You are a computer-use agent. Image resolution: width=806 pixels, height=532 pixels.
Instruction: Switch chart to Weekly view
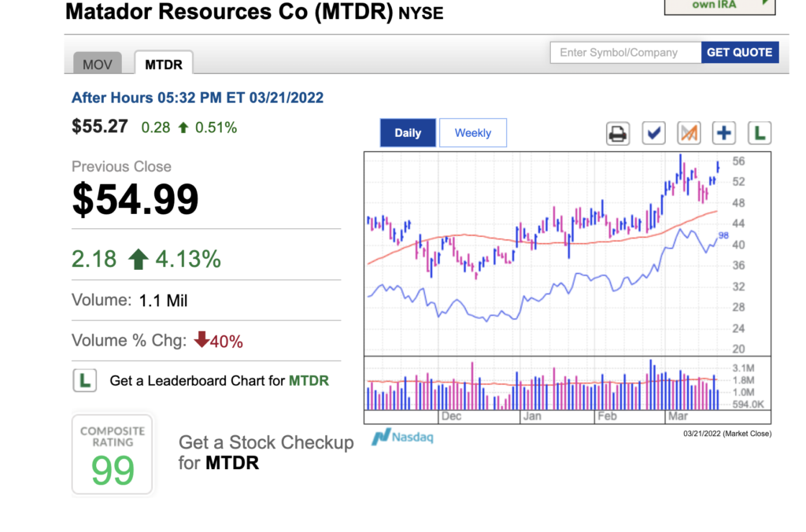473,133
